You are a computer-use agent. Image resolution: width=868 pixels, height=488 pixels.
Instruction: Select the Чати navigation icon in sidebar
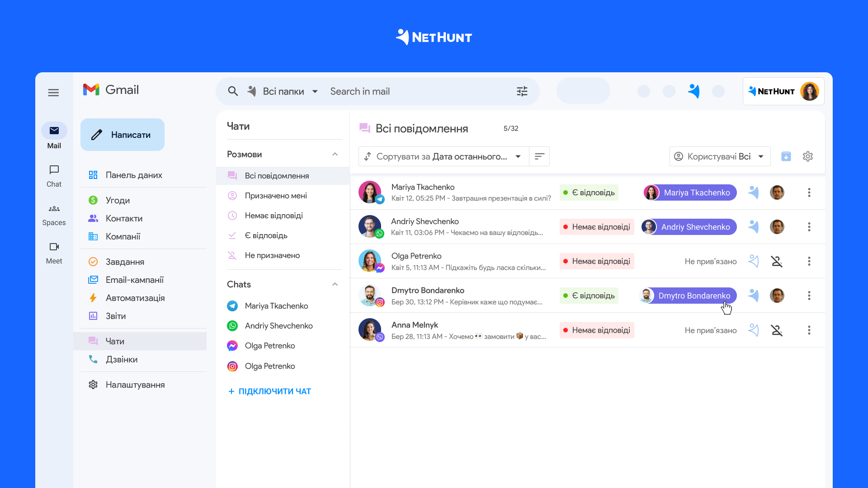[93, 342]
